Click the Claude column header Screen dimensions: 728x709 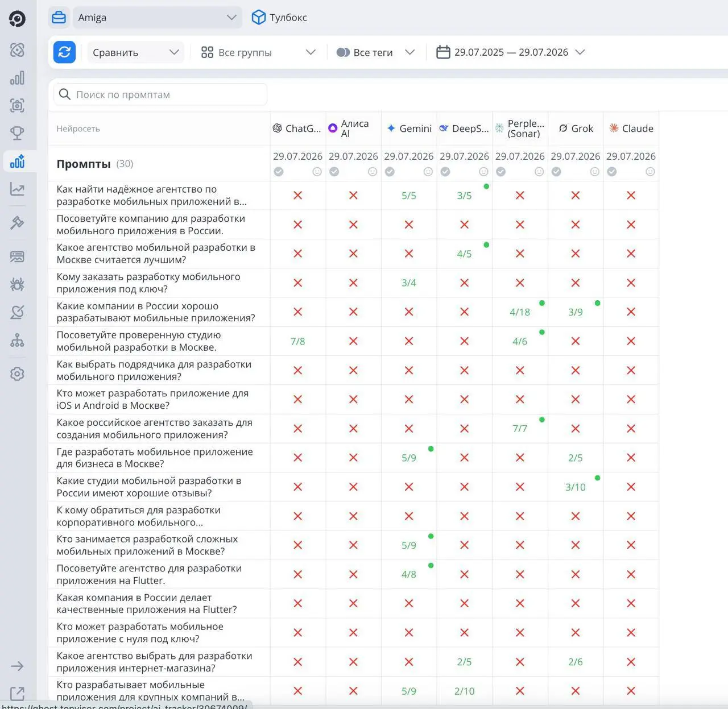(x=631, y=128)
